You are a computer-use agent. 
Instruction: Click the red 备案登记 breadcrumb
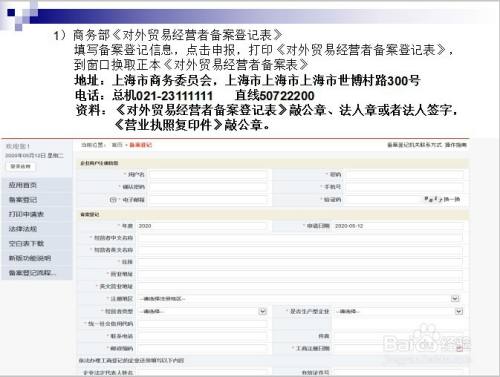tap(140, 145)
